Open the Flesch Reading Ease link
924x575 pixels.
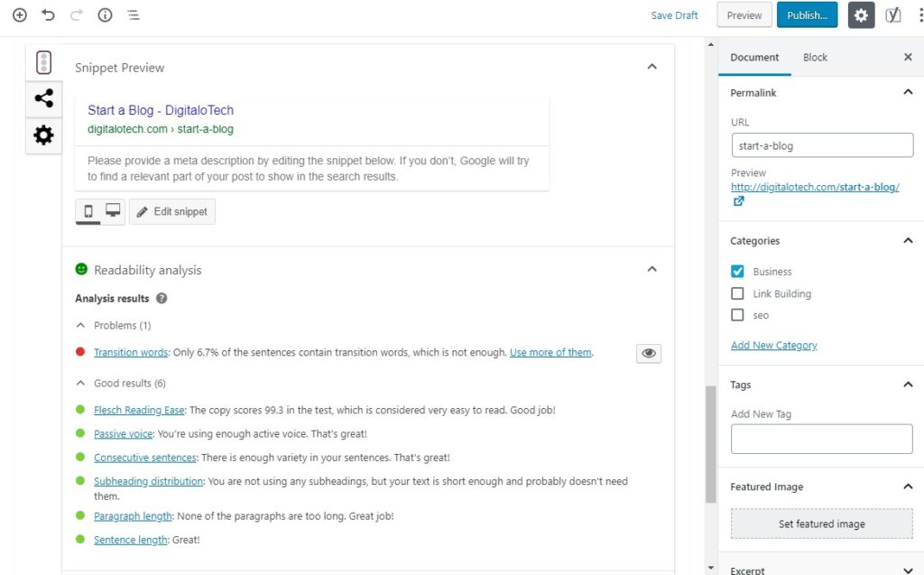click(x=139, y=410)
